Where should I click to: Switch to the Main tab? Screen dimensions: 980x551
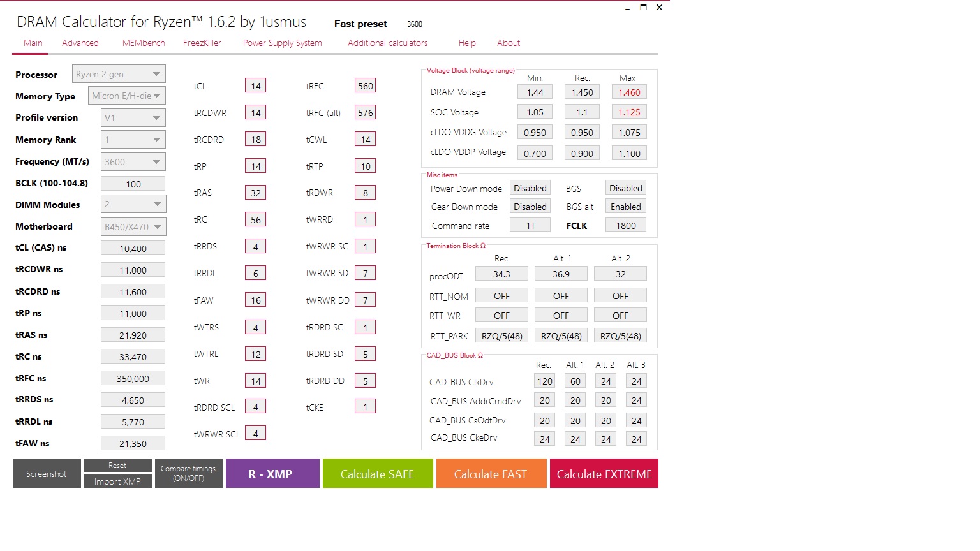click(x=33, y=43)
